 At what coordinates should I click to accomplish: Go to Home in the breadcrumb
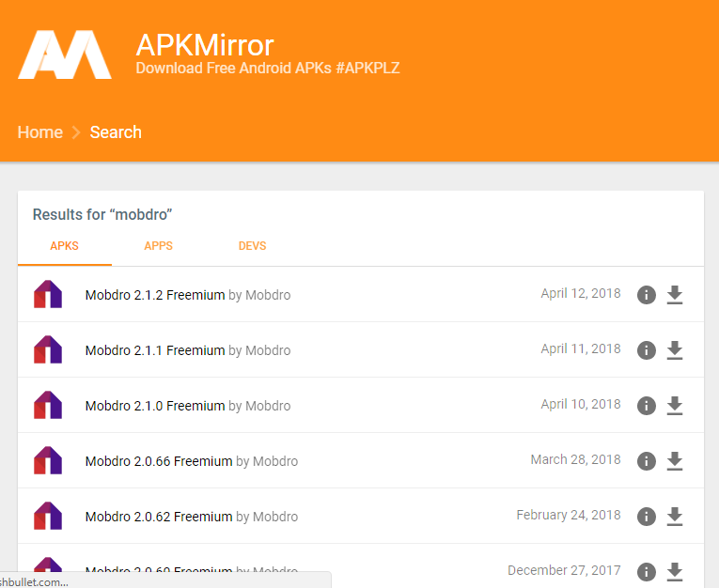point(39,132)
